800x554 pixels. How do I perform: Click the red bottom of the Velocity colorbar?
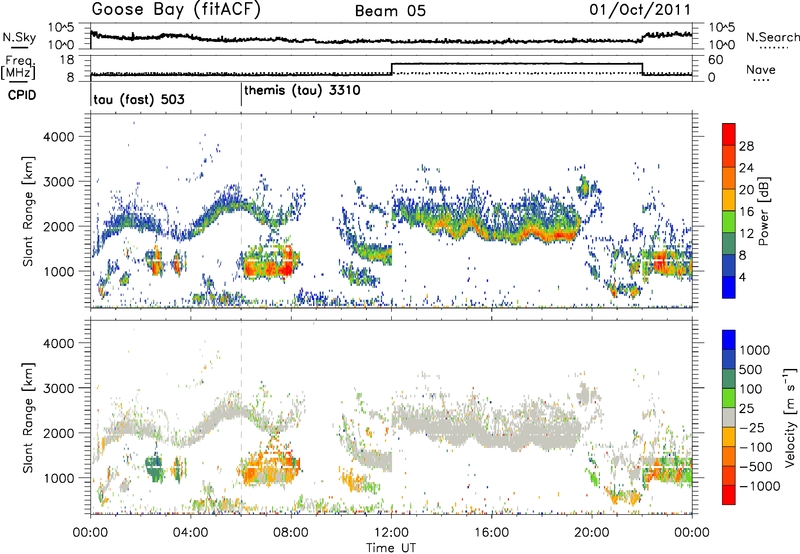[x=729, y=495]
